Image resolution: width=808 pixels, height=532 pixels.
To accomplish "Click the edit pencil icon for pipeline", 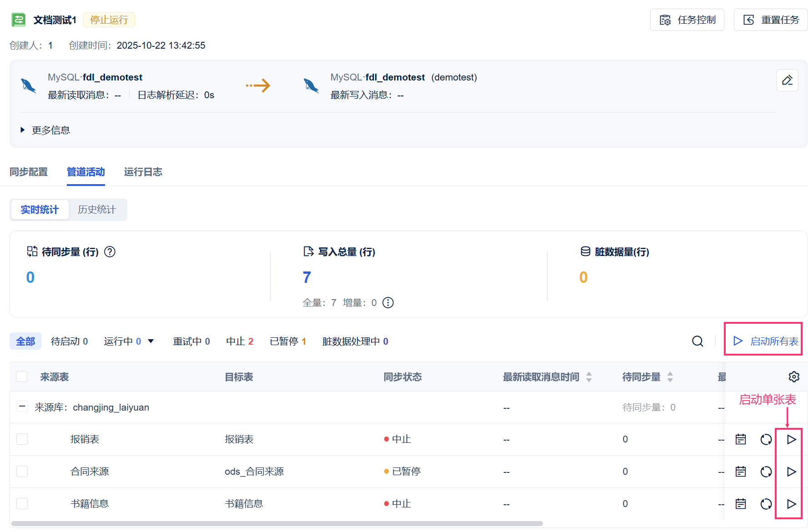I will tap(787, 80).
